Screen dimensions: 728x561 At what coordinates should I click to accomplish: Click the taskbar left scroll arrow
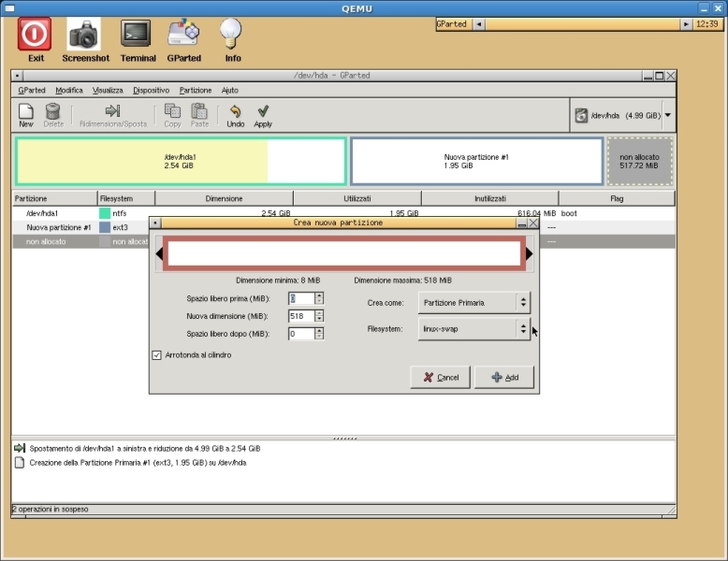click(x=479, y=24)
